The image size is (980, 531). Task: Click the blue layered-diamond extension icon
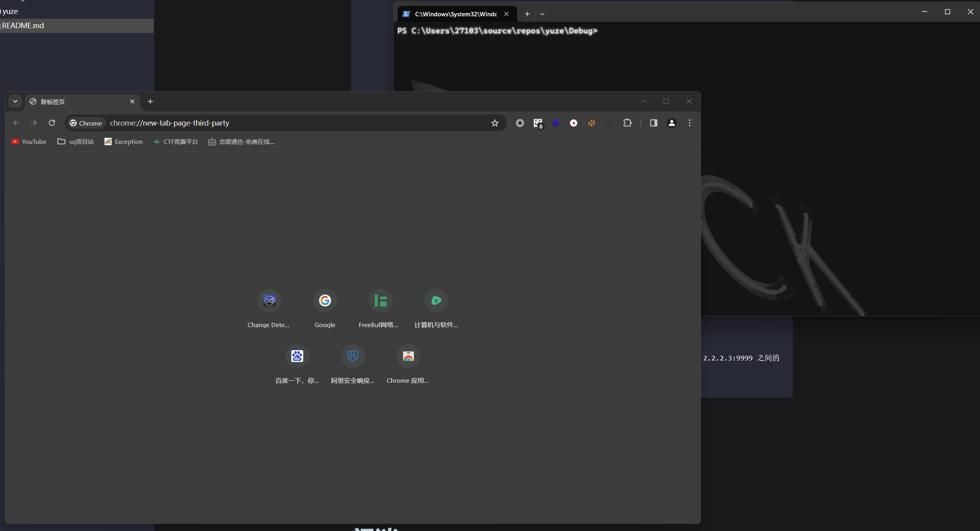[556, 123]
